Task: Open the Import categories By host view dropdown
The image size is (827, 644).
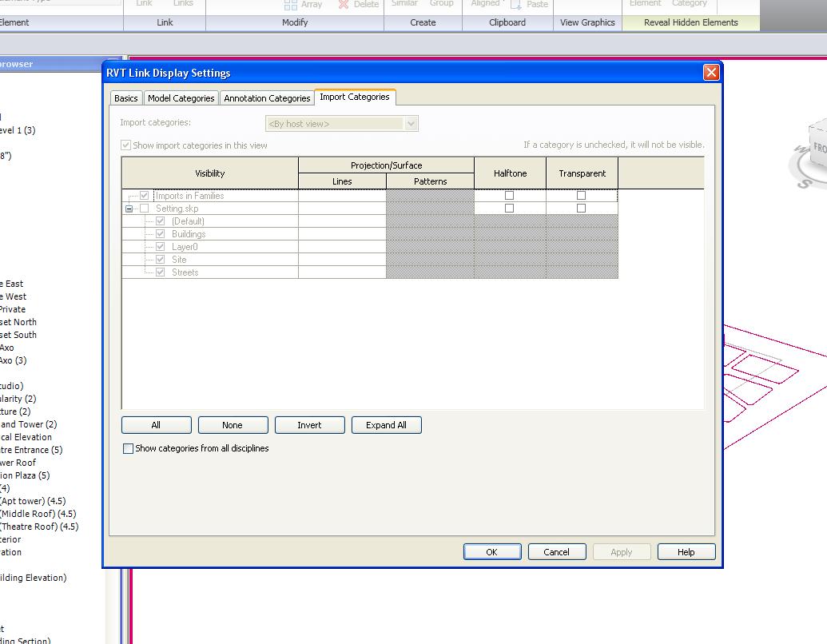Action: [x=342, y=123]
